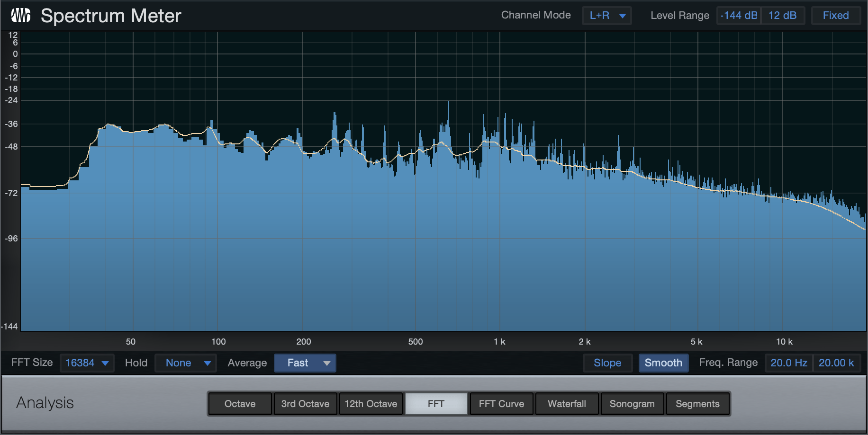Viewport: 868px width, 435px height.
Task: Click the Channel Mode label
Action: tap(536, 15)
